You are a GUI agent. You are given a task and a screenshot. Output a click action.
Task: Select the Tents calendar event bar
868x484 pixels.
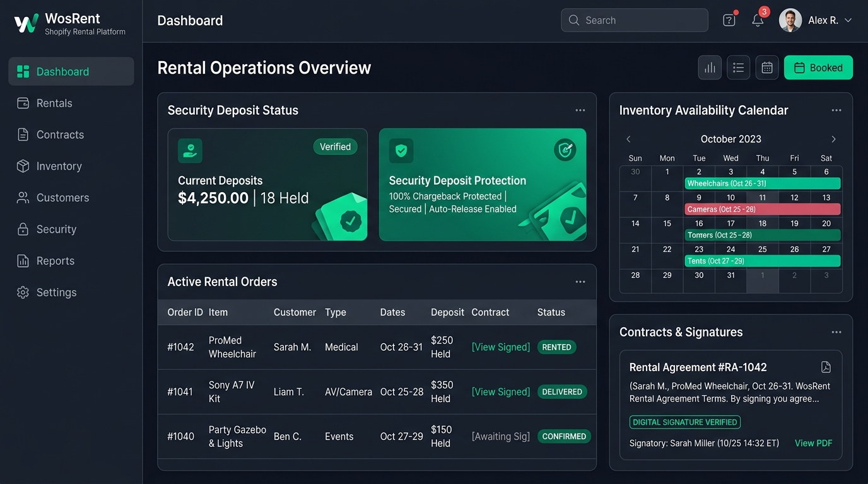[x=763, y=261]
